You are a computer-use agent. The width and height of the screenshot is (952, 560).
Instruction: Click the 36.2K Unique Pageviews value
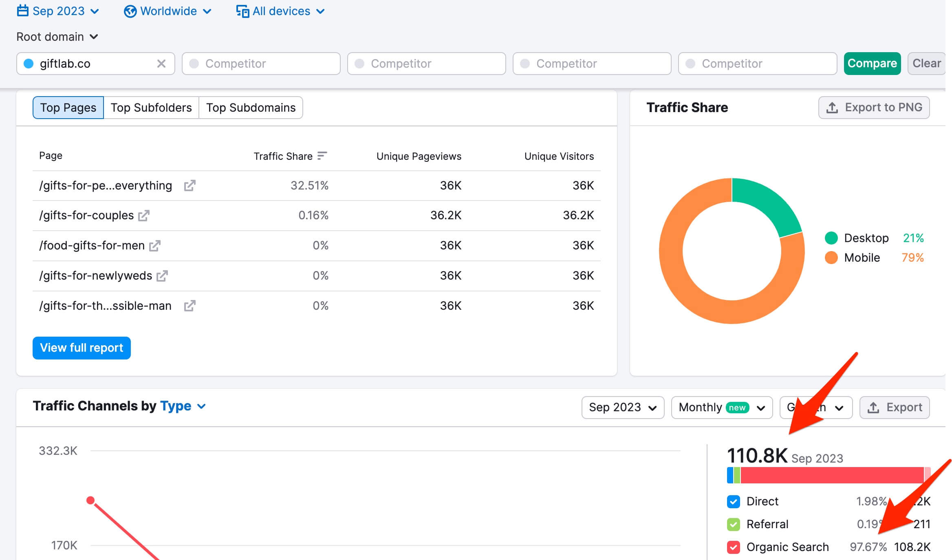click(x=446, y=215)
